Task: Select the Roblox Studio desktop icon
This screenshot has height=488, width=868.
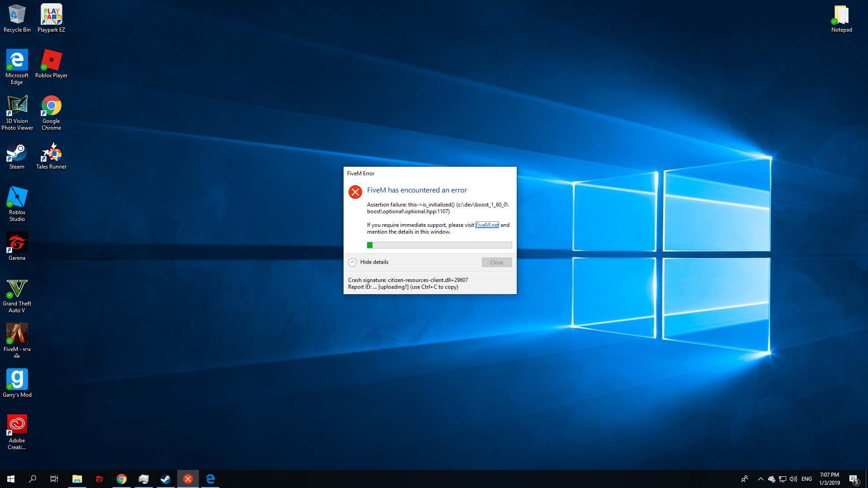Action: pyautogui.click(x=17, y=203)
